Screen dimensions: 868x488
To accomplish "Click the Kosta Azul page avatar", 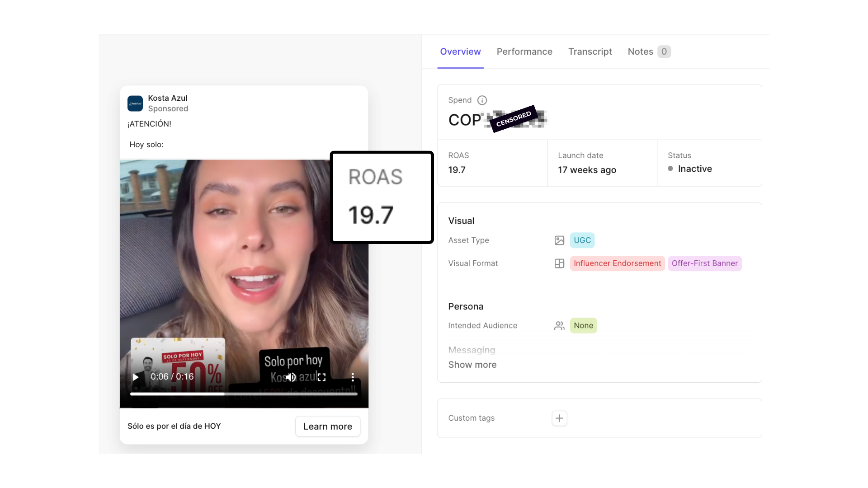I will [x=135, y=103].
